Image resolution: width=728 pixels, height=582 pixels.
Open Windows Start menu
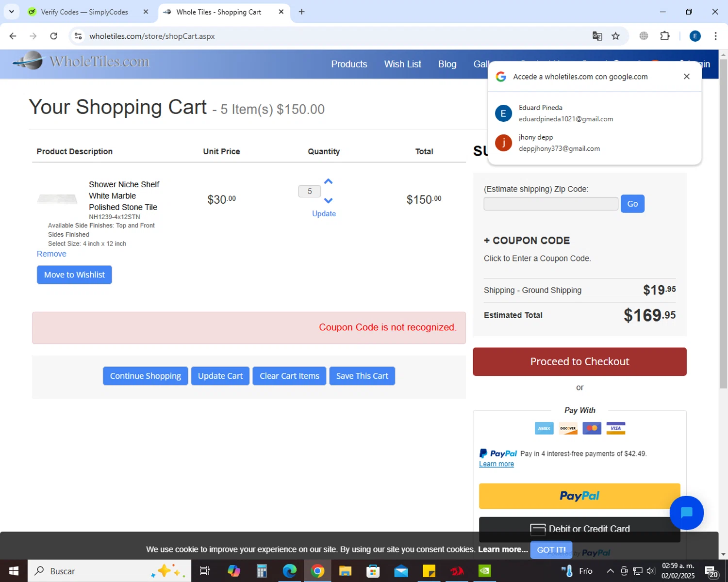point(14,571)
